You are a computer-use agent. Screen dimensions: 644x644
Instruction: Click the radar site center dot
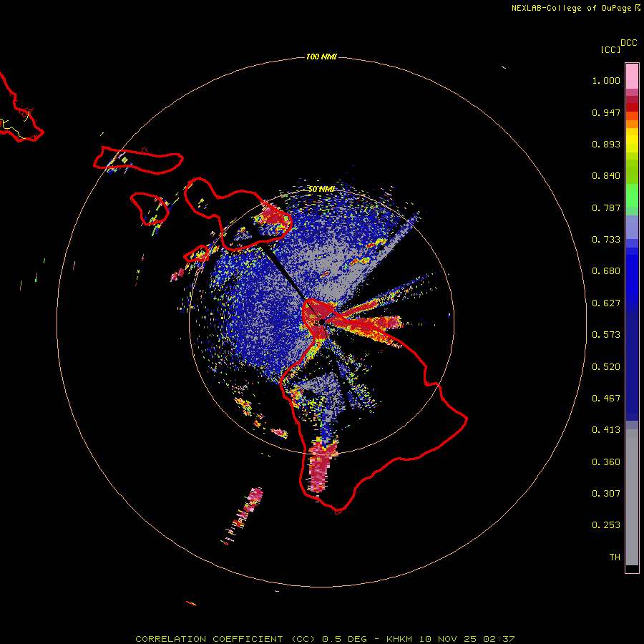(x=321, y=321)
